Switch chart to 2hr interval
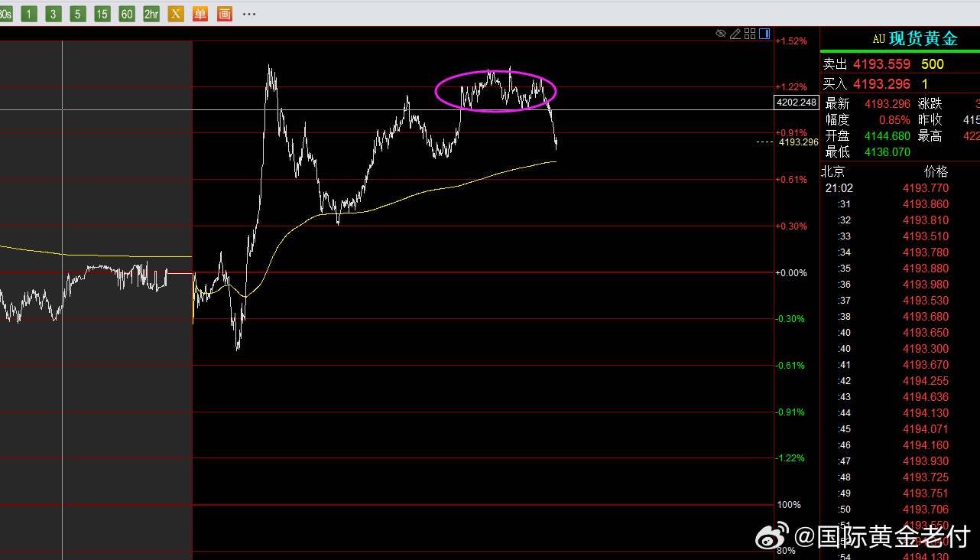 (x=151, y=14)
